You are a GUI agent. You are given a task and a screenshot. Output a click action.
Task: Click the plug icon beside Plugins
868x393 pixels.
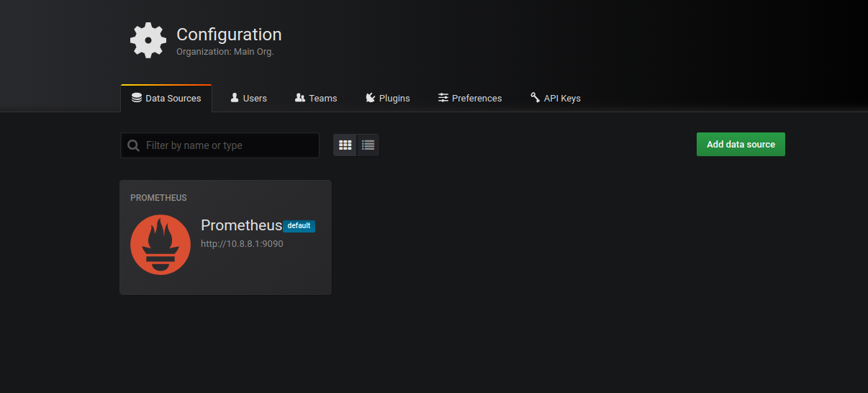370,98
